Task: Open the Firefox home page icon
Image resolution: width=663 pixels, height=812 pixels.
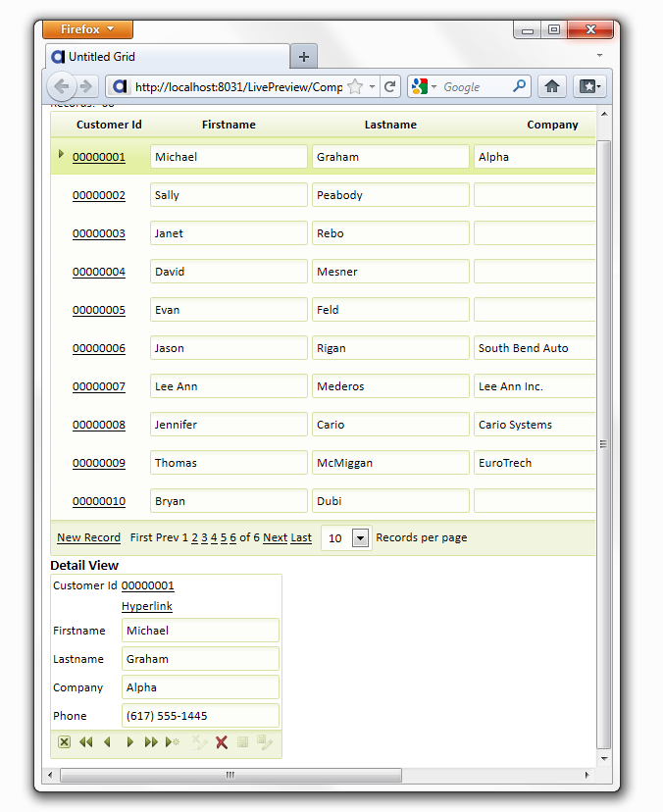Action: 552,86
